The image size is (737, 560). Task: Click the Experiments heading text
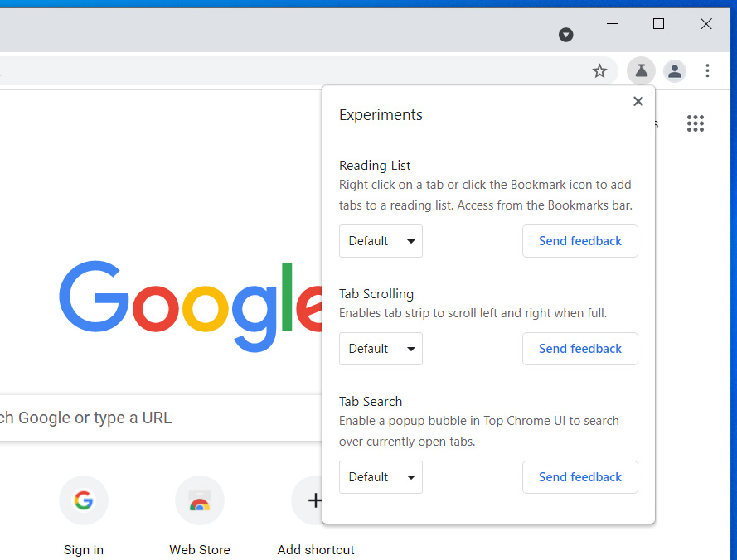[x=381, y=115]
